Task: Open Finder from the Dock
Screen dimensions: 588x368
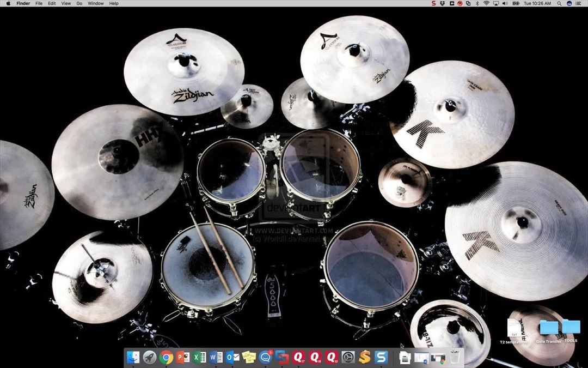Action: (x=133, y=357)
